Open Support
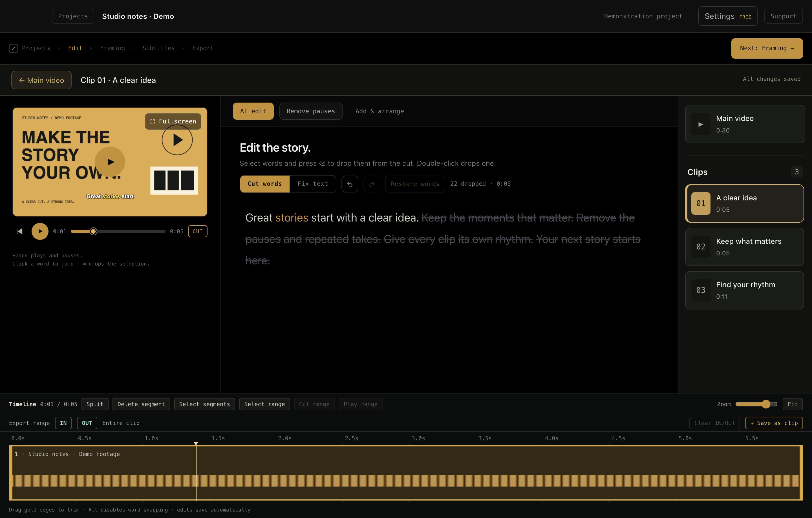Screen dimensions: 812x518 [783, 16]
